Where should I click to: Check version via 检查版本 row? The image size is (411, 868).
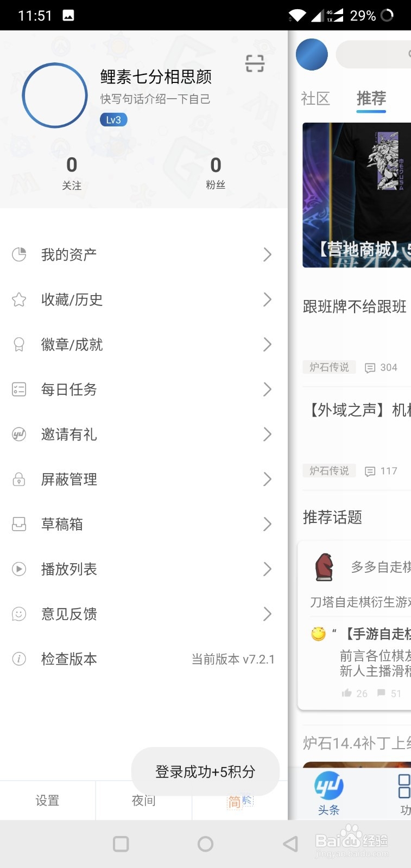(143, 659)
